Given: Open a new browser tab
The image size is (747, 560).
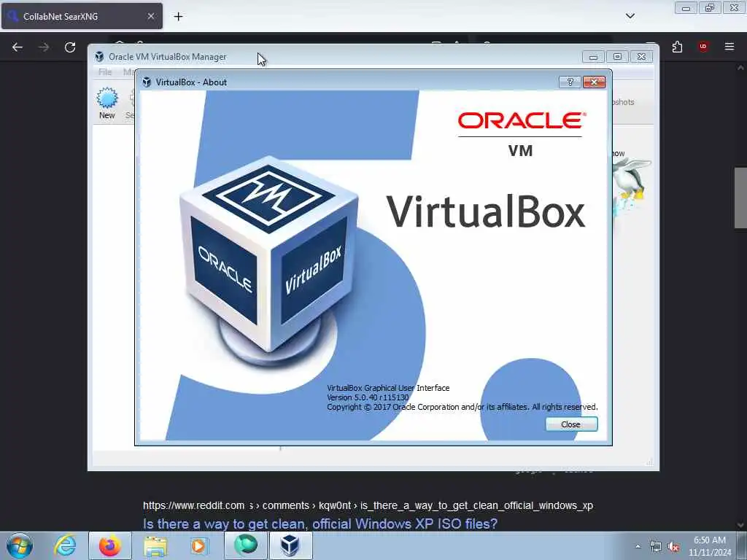Looking at the screenshot, I should pos(178,17).
